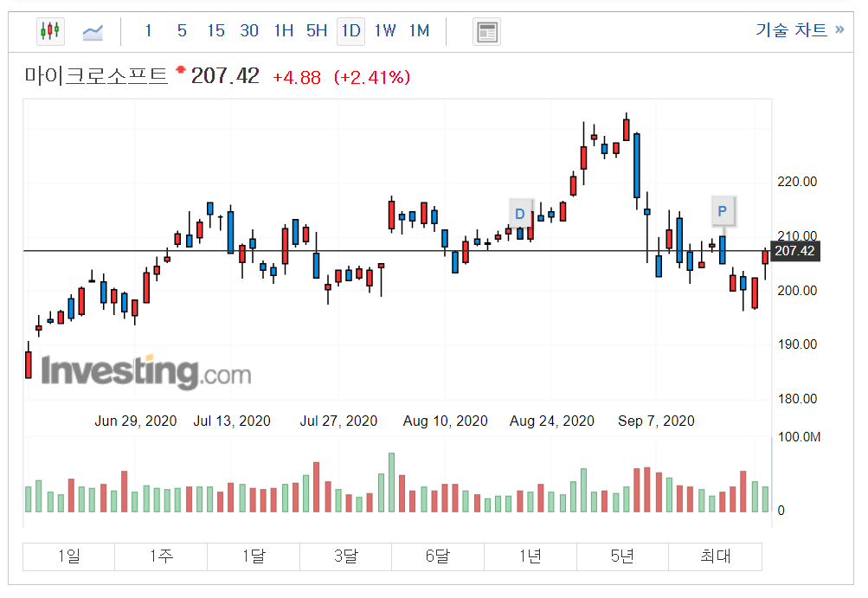
Task: Set range to 3달
Action: tap(346, 556)
